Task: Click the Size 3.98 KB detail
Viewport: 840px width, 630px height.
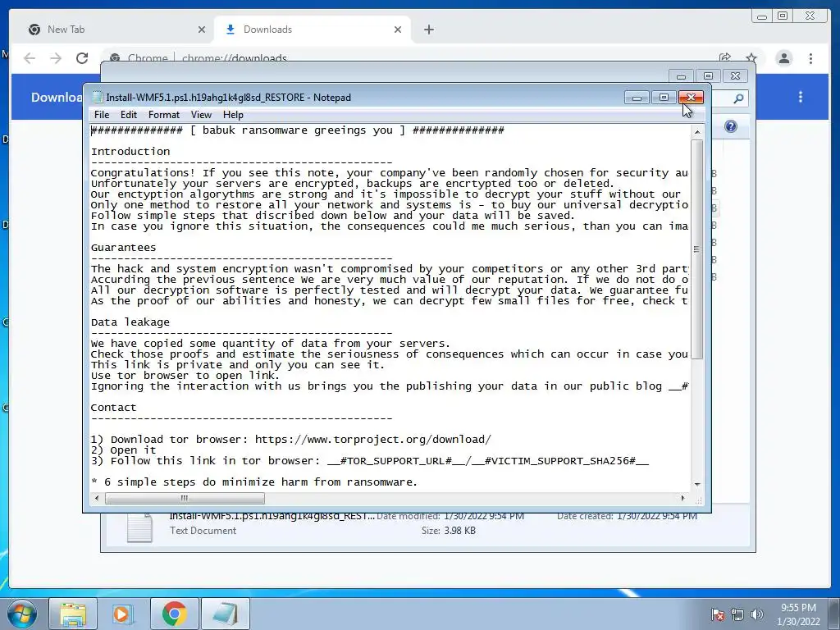Action: pos(449,531)
